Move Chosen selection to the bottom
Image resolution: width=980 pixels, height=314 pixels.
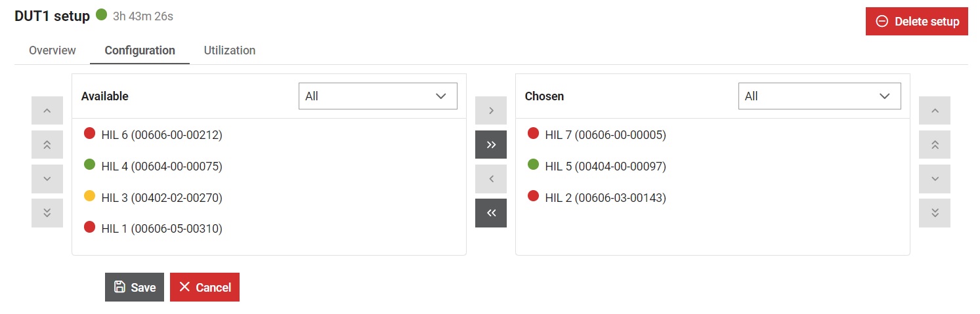935,213
